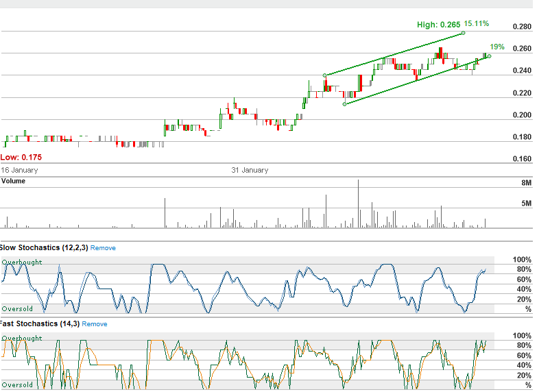Select lower channel line left endpoint
The height and width of the screenshot is (392, 539).
tap(345, 104)
